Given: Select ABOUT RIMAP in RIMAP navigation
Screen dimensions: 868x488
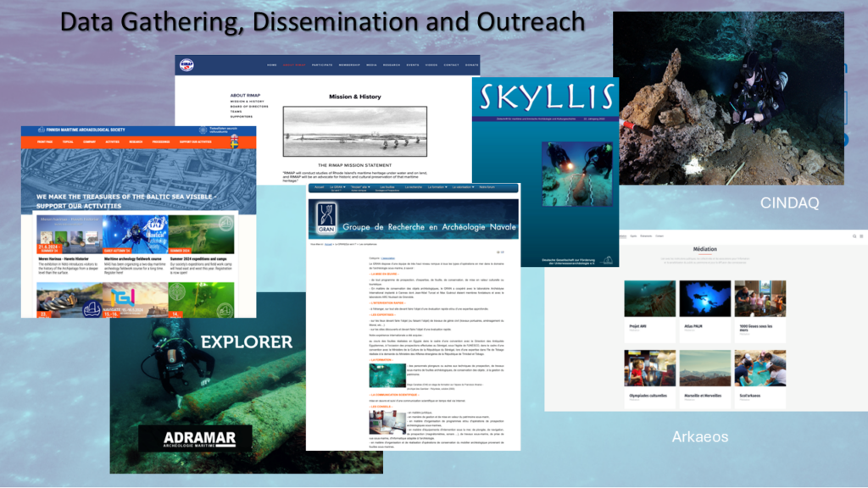Looking at the screenshot, I should tap(294, 65).
